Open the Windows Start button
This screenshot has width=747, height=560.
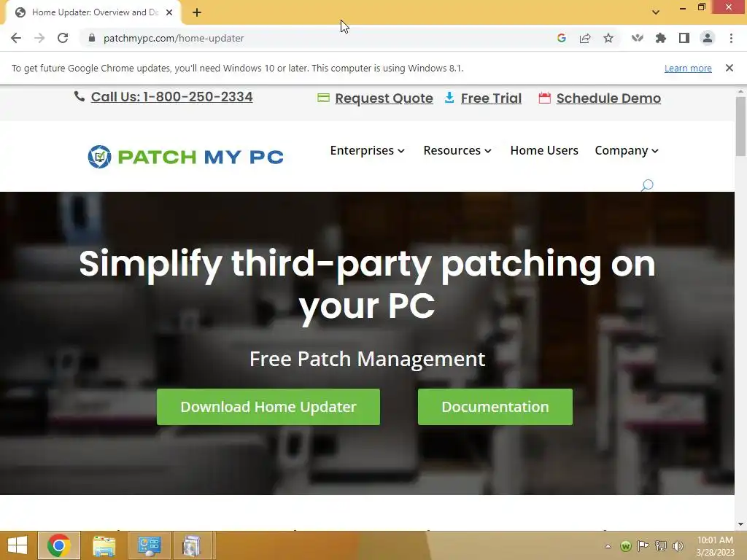(18, 545)
